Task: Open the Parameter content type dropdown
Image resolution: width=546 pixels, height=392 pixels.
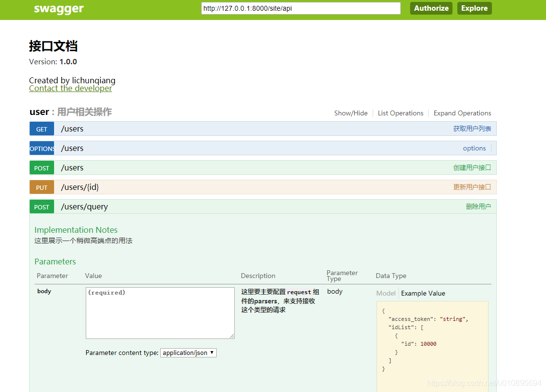Action: click(x=188, y=353)
